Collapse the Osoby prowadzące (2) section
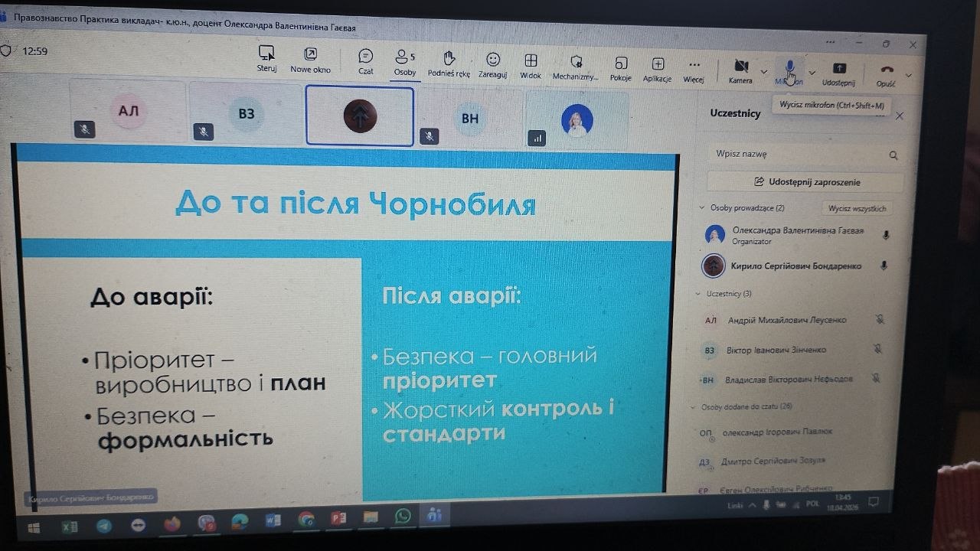 pyautogui.click(x=702, y=207)
